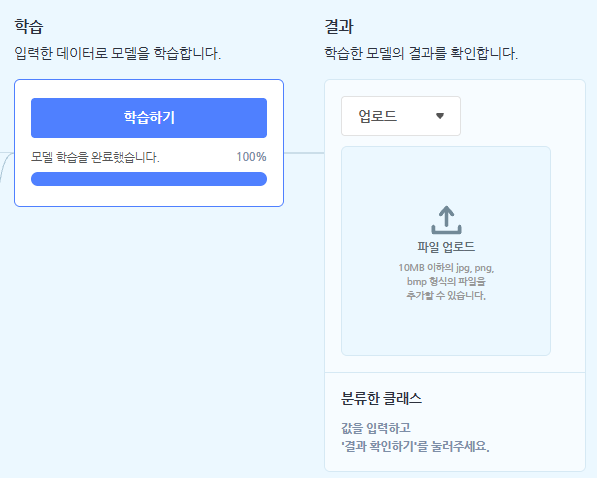Open the 업로드 input method dropdown
This screenshot has height=478, width=597.
click(x=401, y=116)
